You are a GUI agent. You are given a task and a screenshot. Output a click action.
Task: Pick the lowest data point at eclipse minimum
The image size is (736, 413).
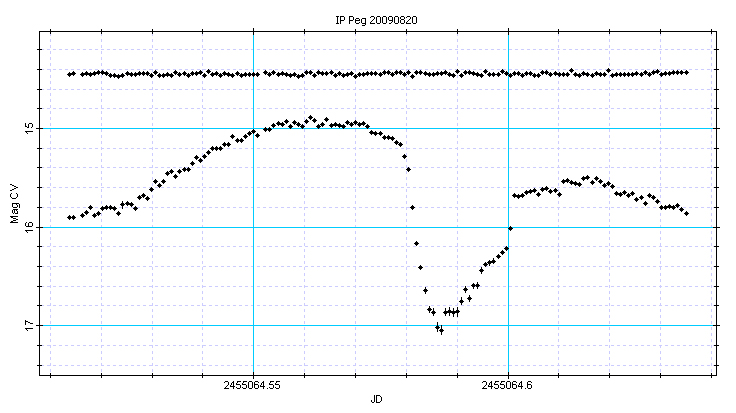coord(441,331)
